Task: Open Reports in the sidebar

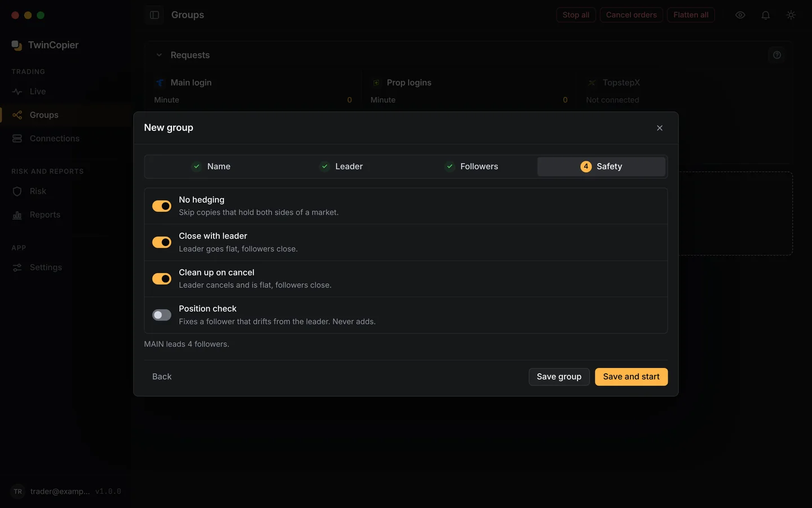Action: coord(67,215)
